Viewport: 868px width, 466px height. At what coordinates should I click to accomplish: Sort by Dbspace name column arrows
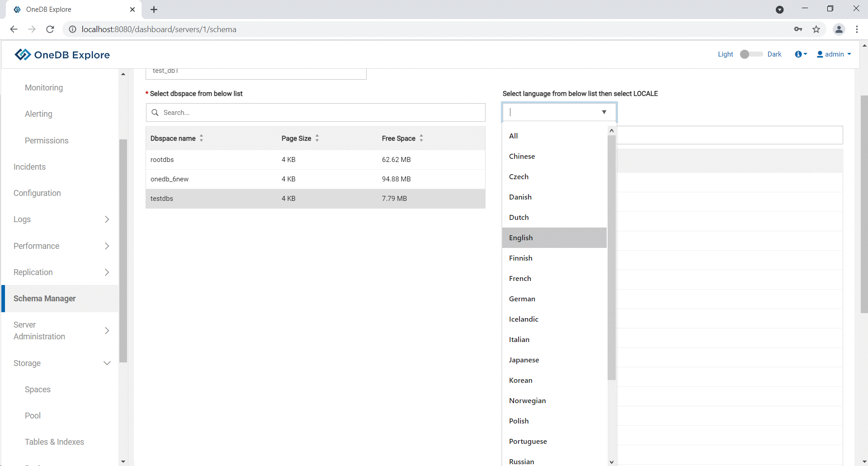[x=201, y=138]
